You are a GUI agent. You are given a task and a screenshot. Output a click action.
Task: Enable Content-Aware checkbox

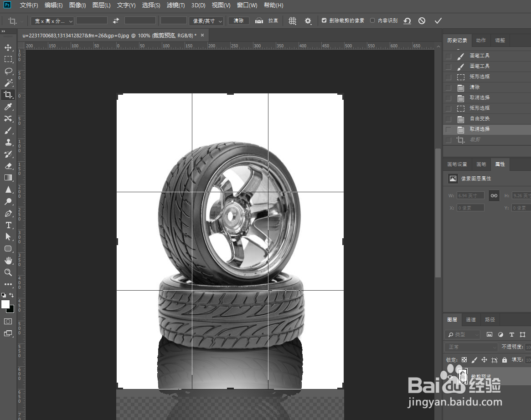[372, 20]
